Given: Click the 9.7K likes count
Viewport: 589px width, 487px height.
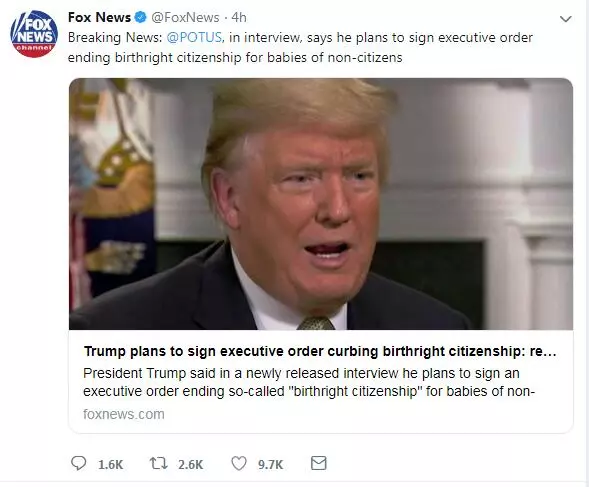Looking at the screenshot, I should click(x=270, y=464).
